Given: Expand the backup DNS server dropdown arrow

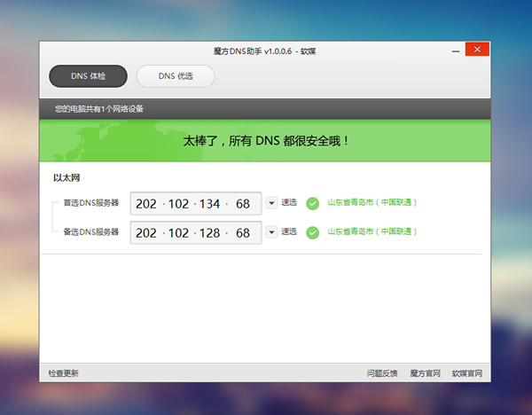Looking at the screenshot, I should (x=271, y=232).
